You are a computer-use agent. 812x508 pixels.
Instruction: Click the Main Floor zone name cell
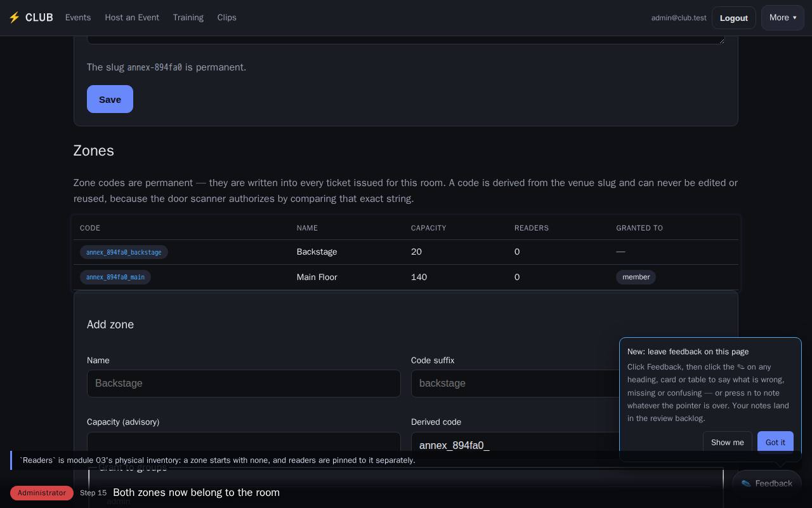(x=317, y=277)
